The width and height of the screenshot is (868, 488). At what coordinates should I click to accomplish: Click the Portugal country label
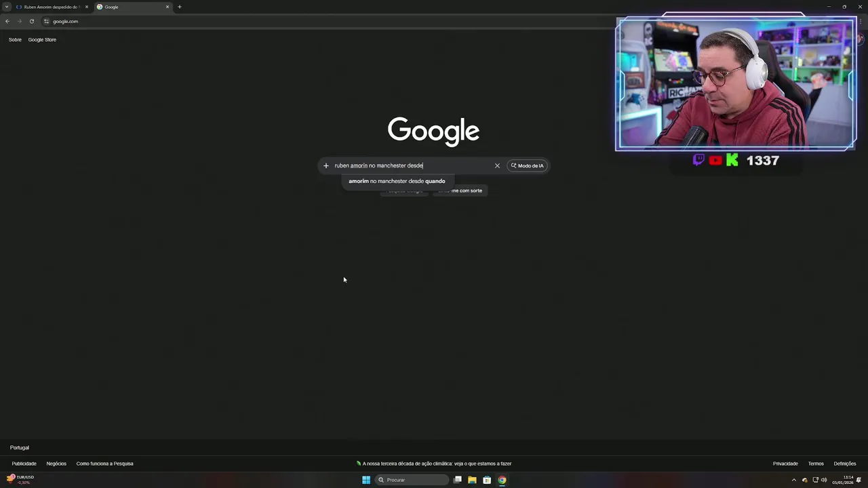click(x=20, y=448)
